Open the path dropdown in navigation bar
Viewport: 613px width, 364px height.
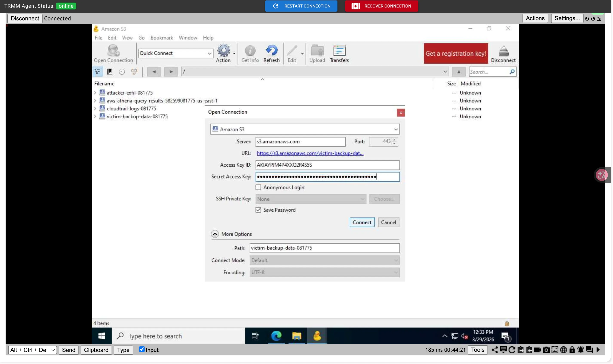click(x=445, y=72)
